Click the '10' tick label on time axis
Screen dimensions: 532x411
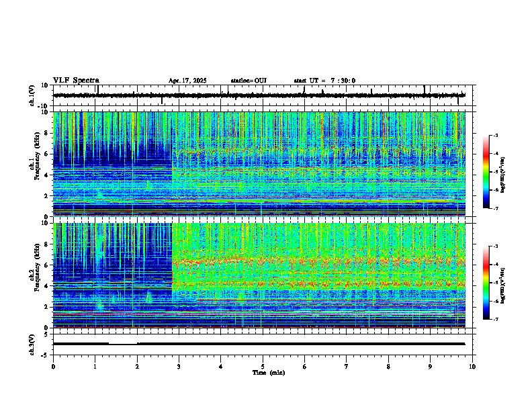472,367
